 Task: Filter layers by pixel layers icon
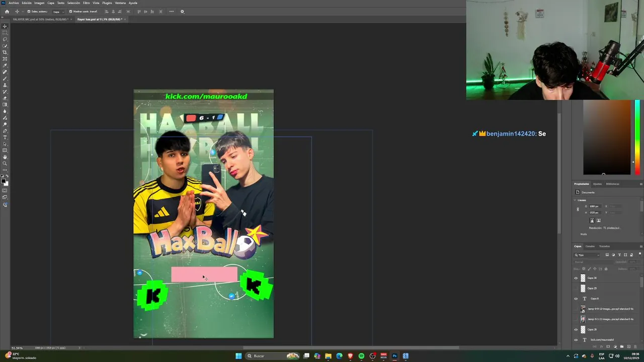(607, 255)
